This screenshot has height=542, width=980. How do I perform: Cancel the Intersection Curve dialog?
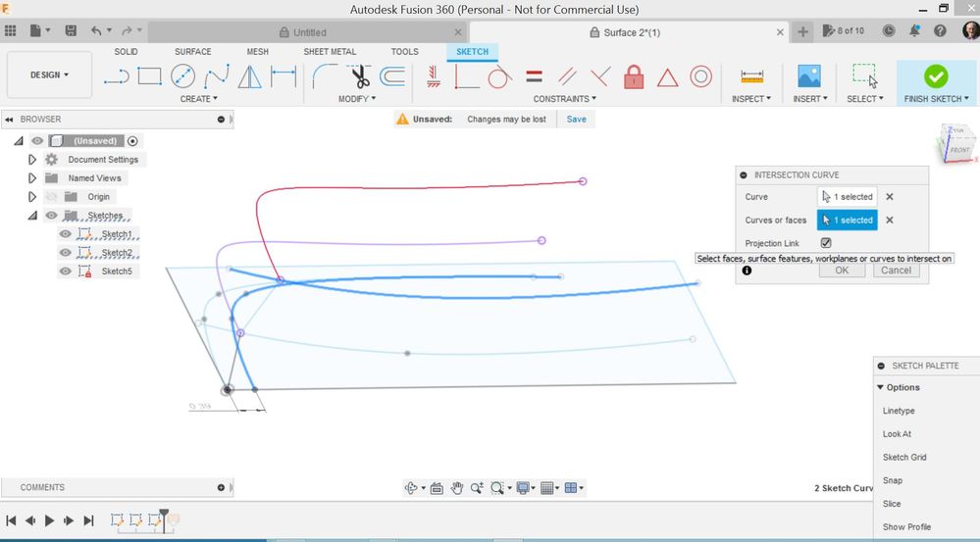897,271
